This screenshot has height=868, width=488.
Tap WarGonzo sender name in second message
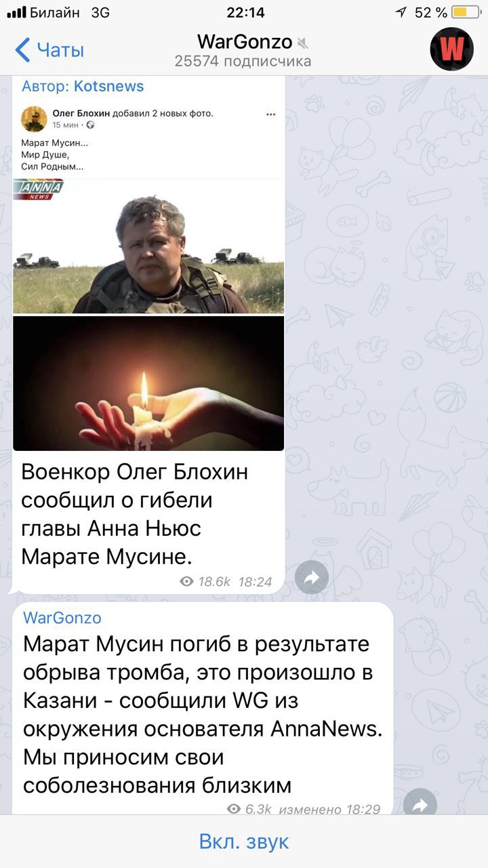(x=62, y=618)
